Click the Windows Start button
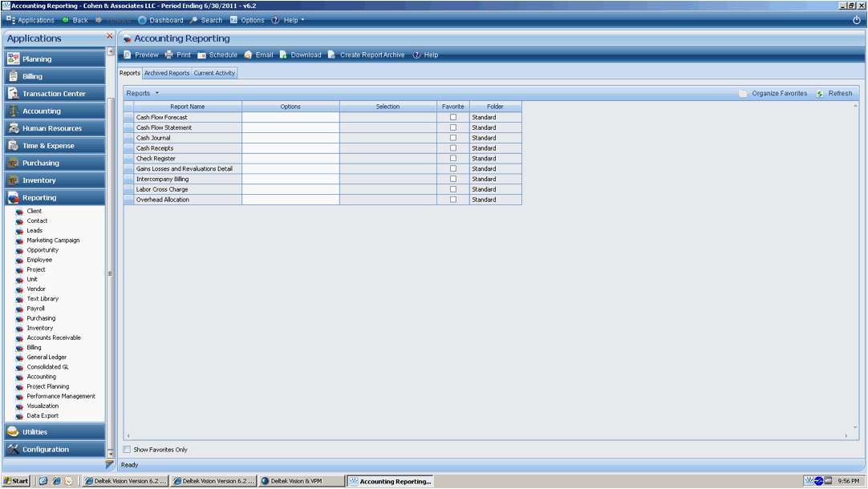 17,481
